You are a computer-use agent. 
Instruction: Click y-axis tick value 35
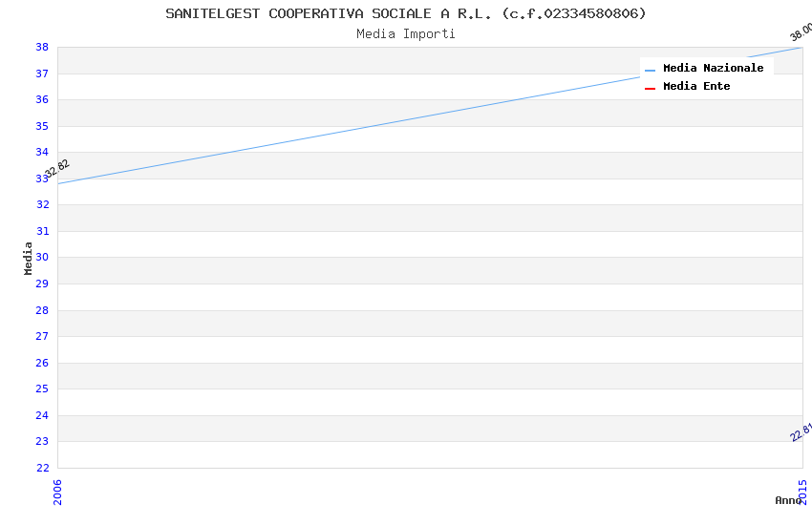pos(42,126)
